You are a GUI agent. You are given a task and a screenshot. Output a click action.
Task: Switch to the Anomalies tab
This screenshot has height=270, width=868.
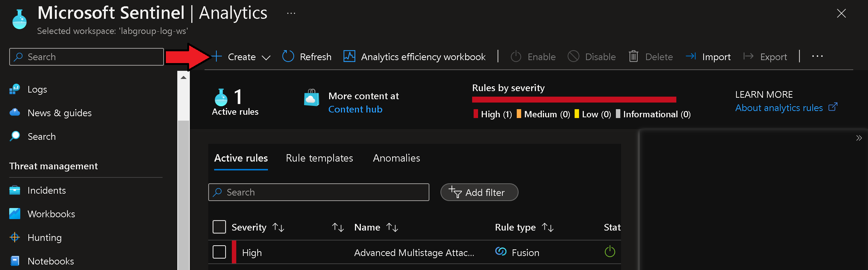pos(396,158)
